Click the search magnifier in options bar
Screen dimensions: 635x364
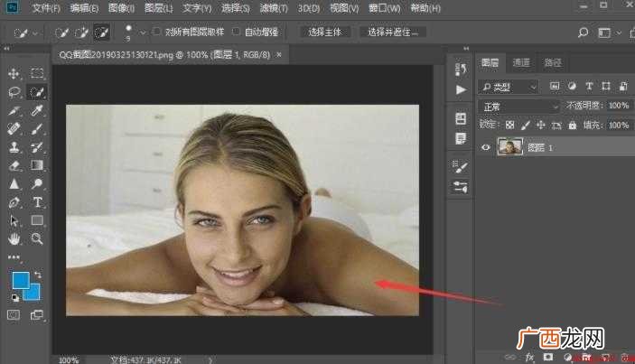(584, 33)
